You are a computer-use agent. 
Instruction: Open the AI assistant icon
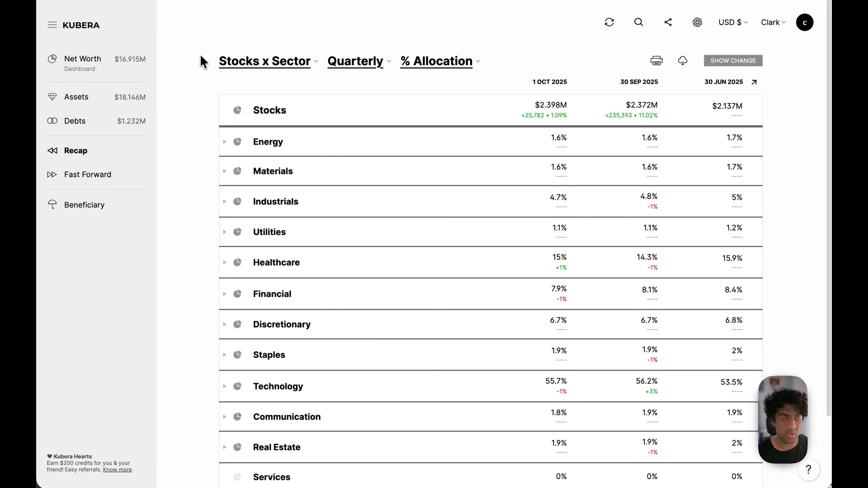tap(697, 22)
